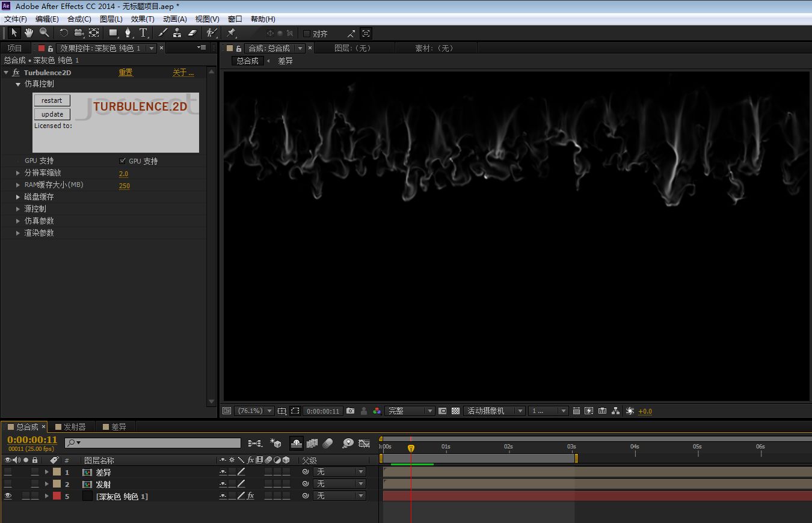Open the 效果(T) menu
This screenshot has height=523, width=812.
pos(143,19)
